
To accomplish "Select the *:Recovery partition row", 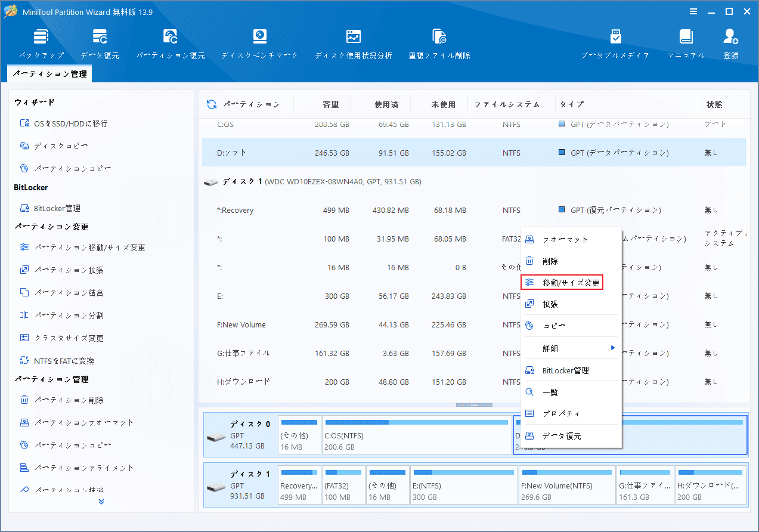I will coord(474,210).
